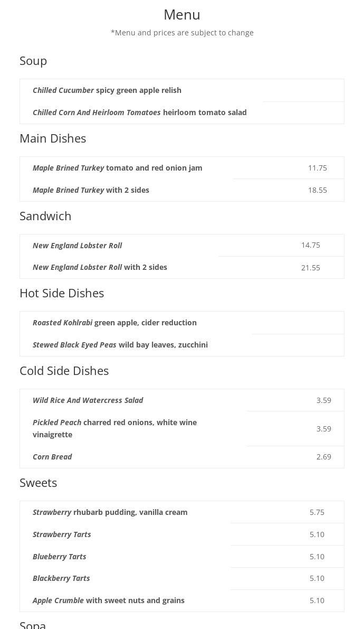Choose Blueberry Tarts from Sweets
This screenshot has width=364, height=629.
point(59,557)
